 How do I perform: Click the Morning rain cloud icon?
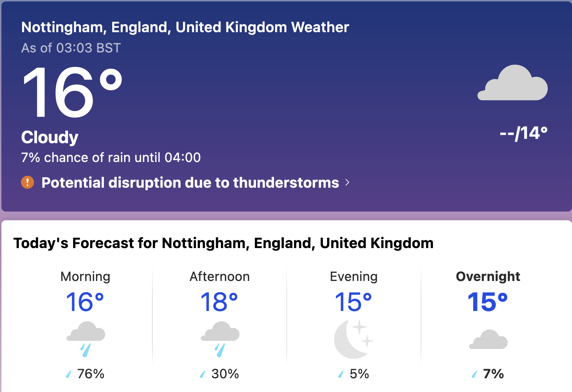(86, 338)
